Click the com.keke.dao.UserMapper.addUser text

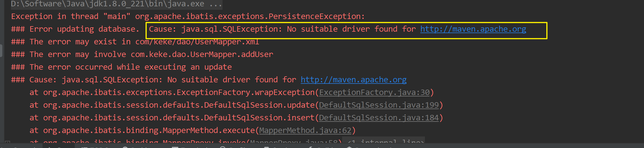point(202,54)
